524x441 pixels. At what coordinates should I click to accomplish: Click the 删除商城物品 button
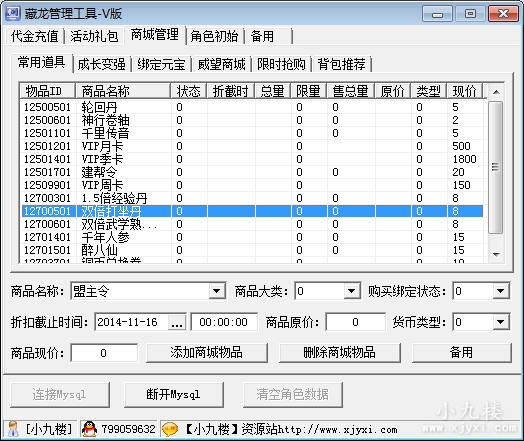[x=340, y=353]
